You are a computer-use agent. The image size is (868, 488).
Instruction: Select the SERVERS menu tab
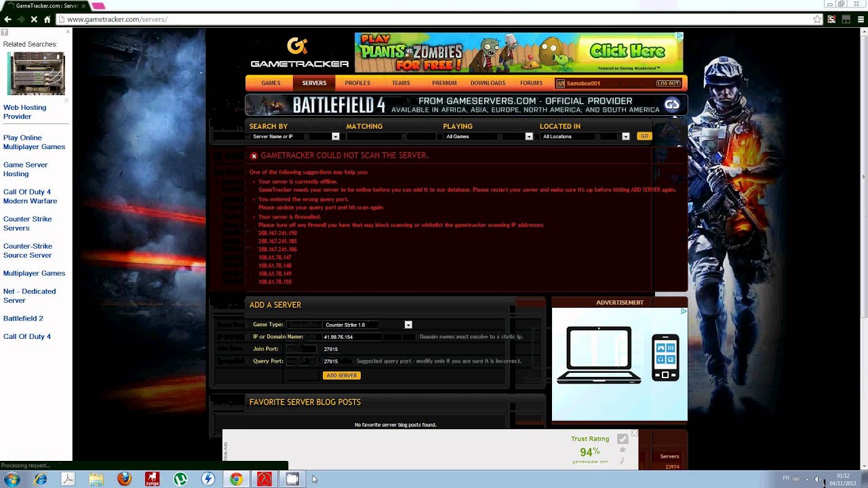point(314,83)
